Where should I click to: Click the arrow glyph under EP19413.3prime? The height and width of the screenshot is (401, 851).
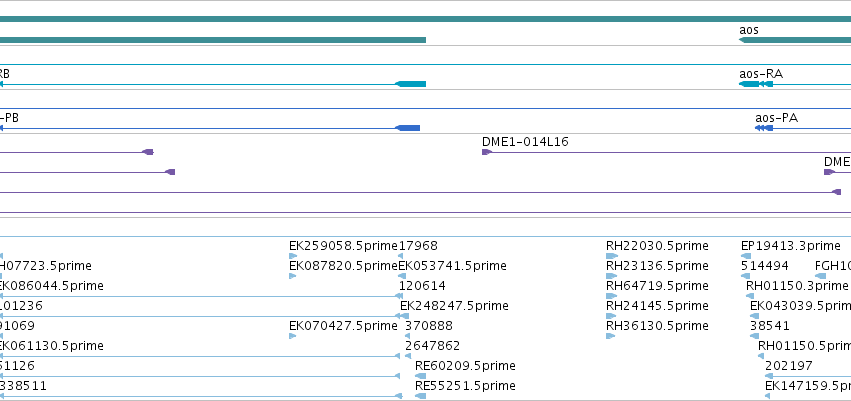tap(745, 256)
